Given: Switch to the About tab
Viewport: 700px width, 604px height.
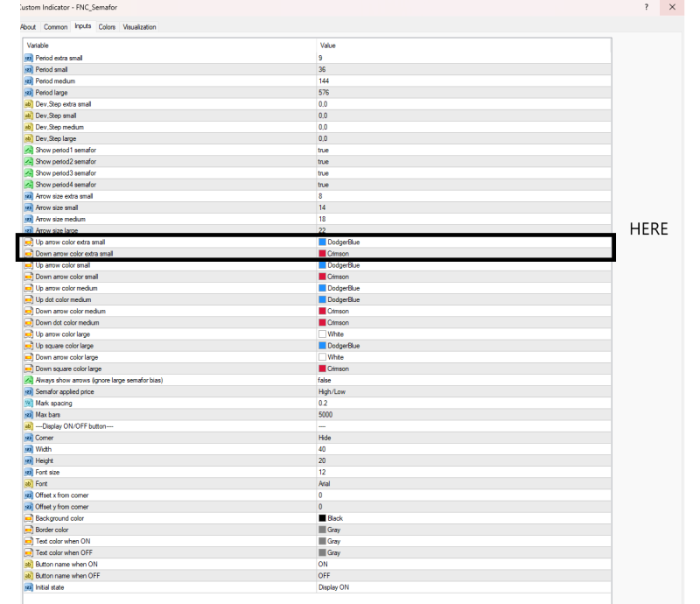Looking at the screenshot, I should coord(28,27).
